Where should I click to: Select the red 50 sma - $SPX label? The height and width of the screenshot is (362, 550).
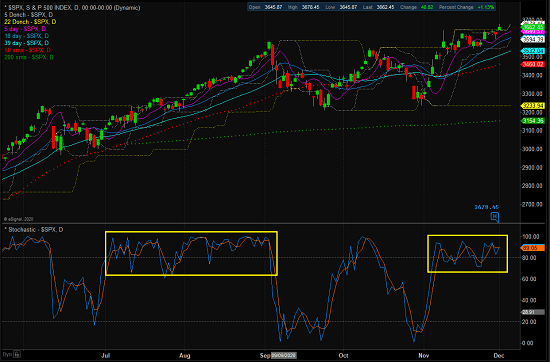[x=28, y=50]
